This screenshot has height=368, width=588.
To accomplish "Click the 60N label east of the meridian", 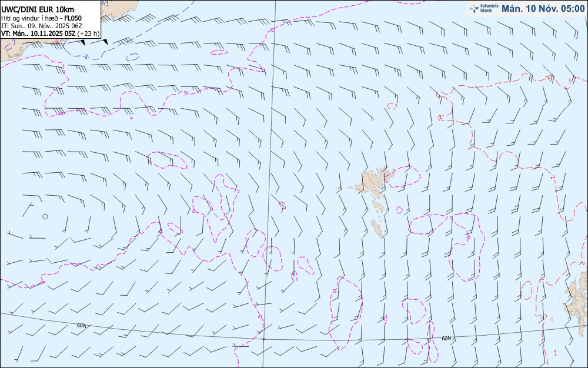I will point(446,339).
